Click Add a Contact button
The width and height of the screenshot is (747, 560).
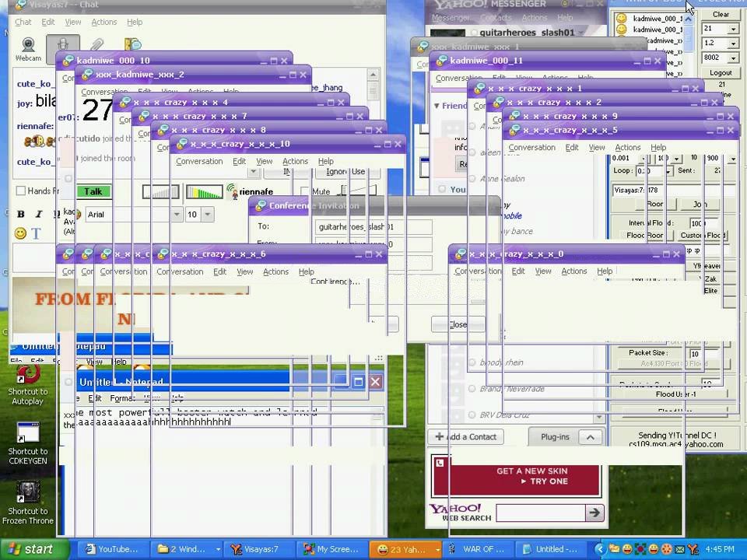click(465, 436)
